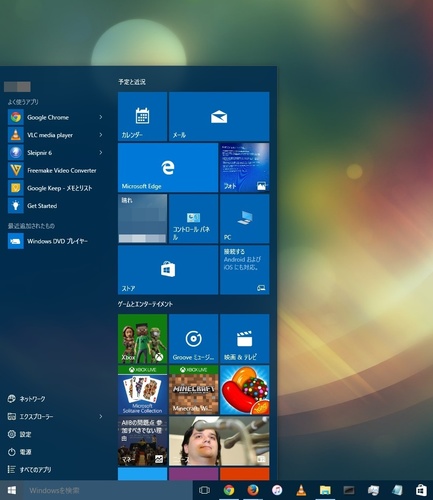This screenshot has width=433, height=500.
Task: Open the マネー news tile
Action: coord(142,441)
